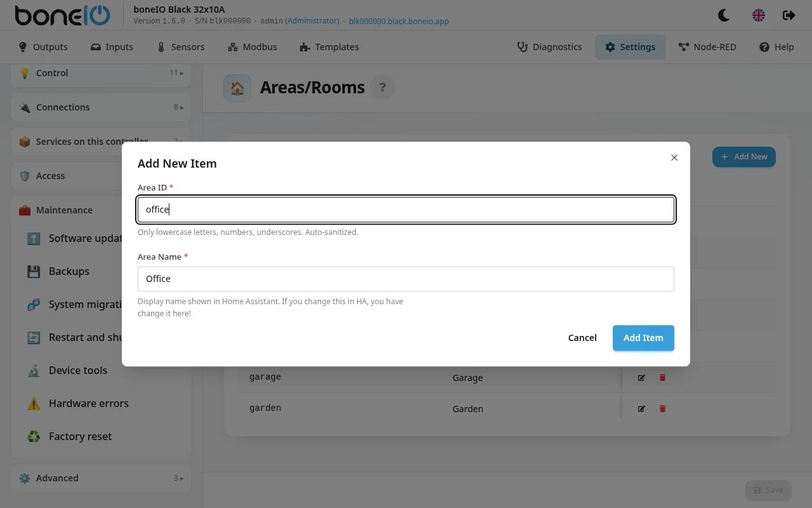This screenshot has width=812, height=508.
Task: Expand the Control sidebar section
Action: [x=101, y=73]
